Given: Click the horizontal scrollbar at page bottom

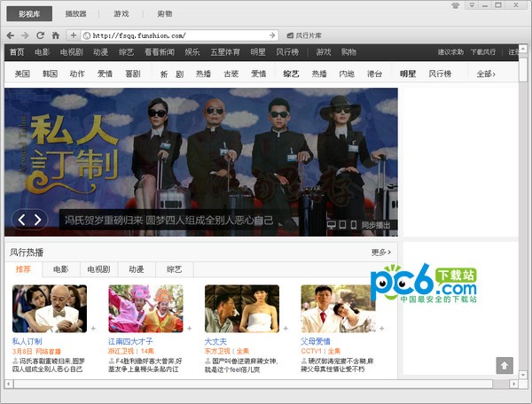Looking at the screenshot, I should (x=257, y=385).
